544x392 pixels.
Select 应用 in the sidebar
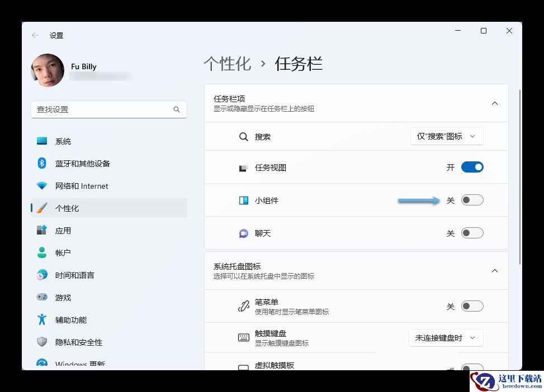109,230
